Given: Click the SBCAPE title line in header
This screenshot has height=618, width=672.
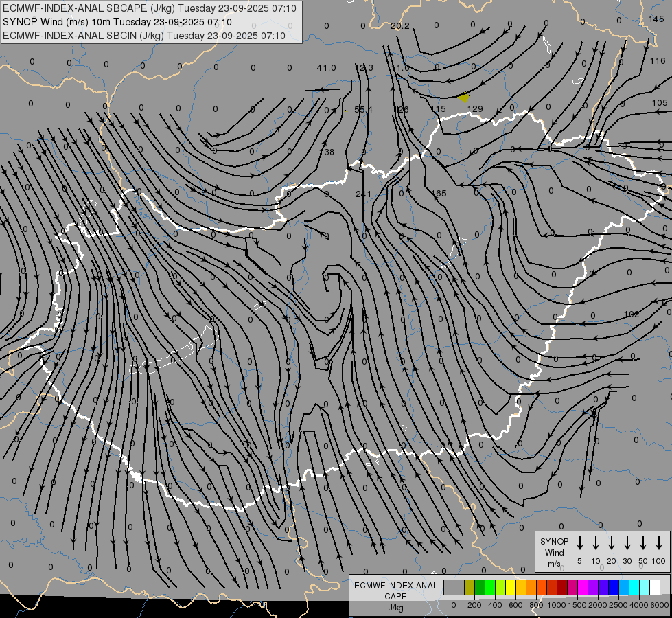Looking at the screenshot, I should 150,8.
